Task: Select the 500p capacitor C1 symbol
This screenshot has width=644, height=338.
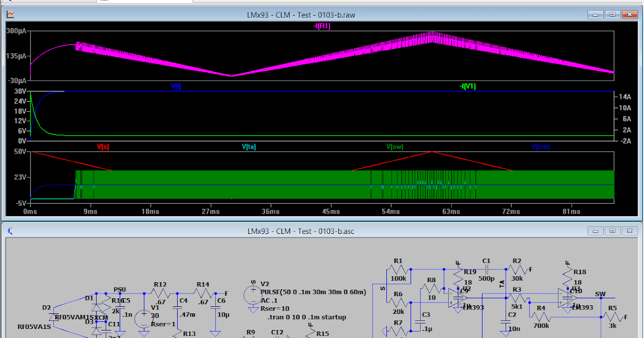Action: [x=486, y=268]
